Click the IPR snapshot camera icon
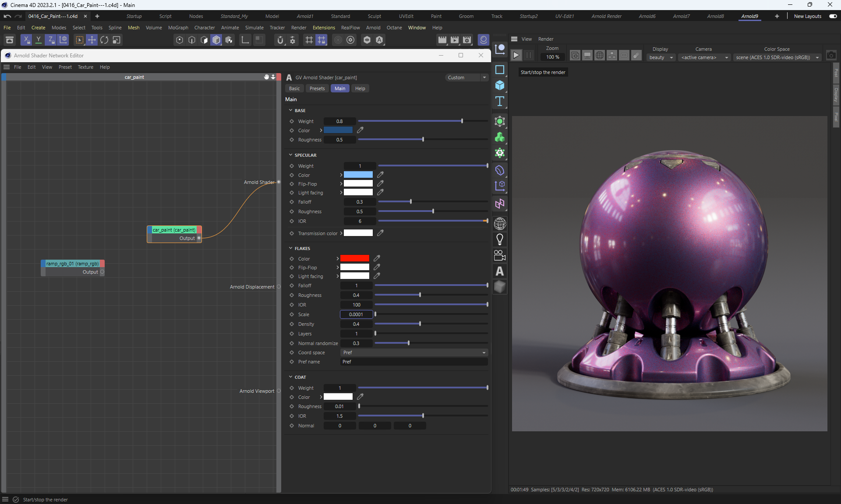This screenshot has height=504, width=841. pos(831,56)
